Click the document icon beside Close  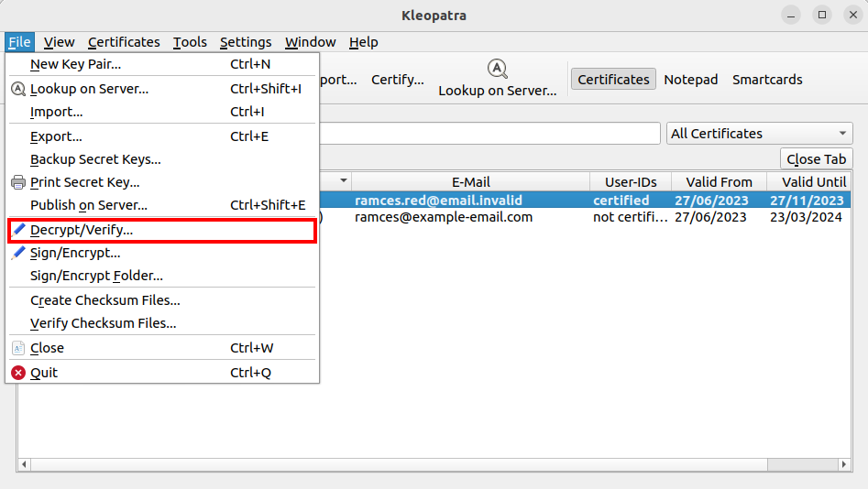18,347
